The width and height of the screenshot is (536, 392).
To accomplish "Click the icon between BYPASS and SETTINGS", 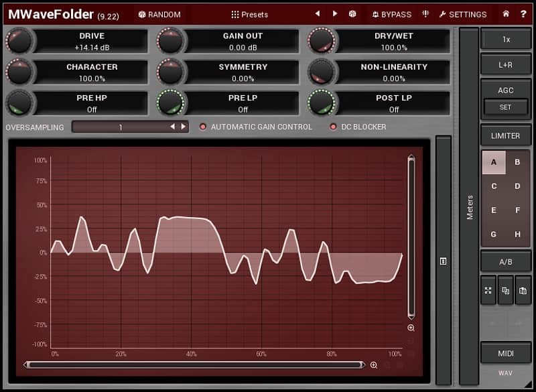I will [x=425, y=13].
